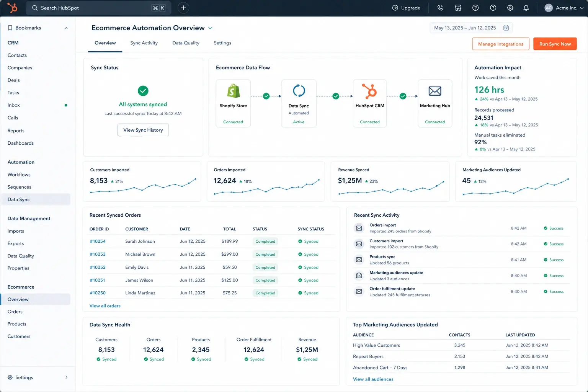Open the Data Quality tab

click(x=186, y=43)
